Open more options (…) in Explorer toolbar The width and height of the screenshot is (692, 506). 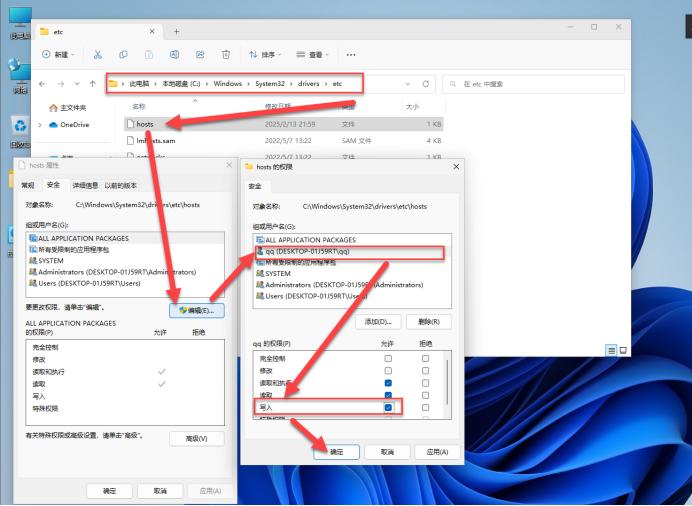pyautogui.click(x=350, y=55)
